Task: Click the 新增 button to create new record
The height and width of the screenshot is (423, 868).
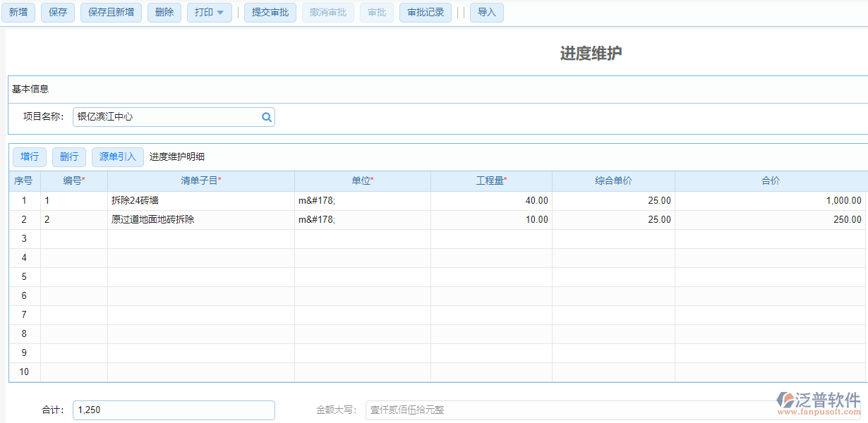Action: [18, 12]
